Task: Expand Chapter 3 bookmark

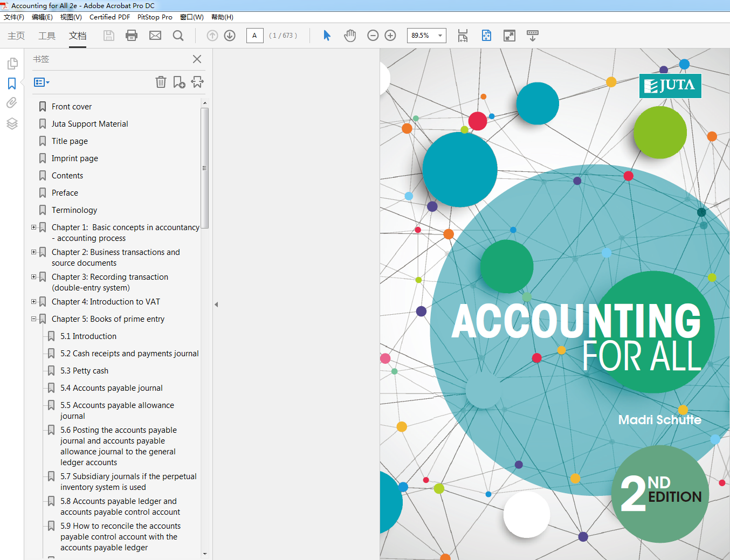Action: (33, 277)
